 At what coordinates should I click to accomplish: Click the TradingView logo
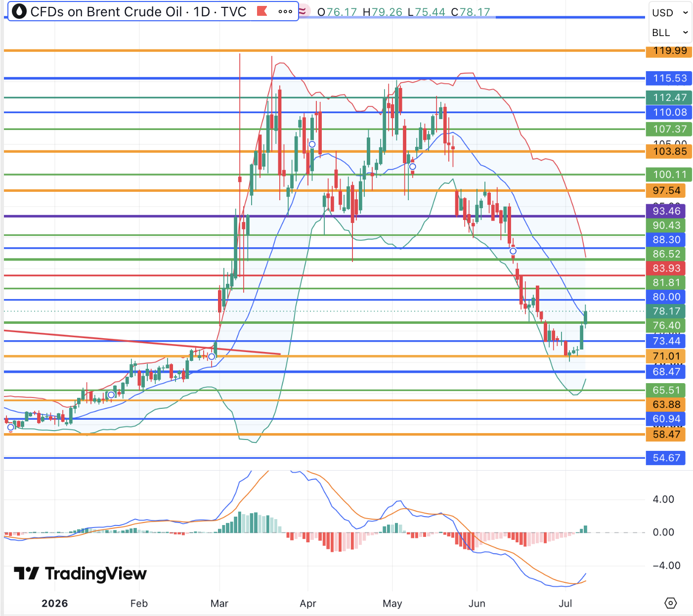80,573
